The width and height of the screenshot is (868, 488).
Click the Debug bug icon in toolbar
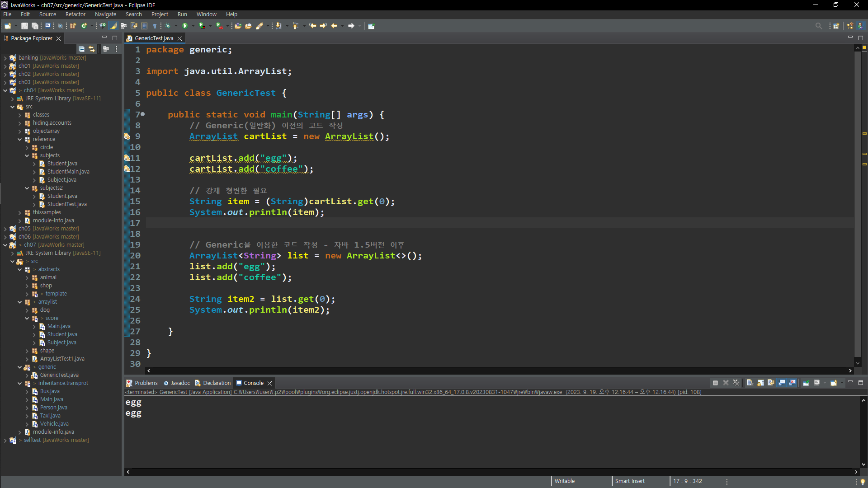tap(168, 26)
